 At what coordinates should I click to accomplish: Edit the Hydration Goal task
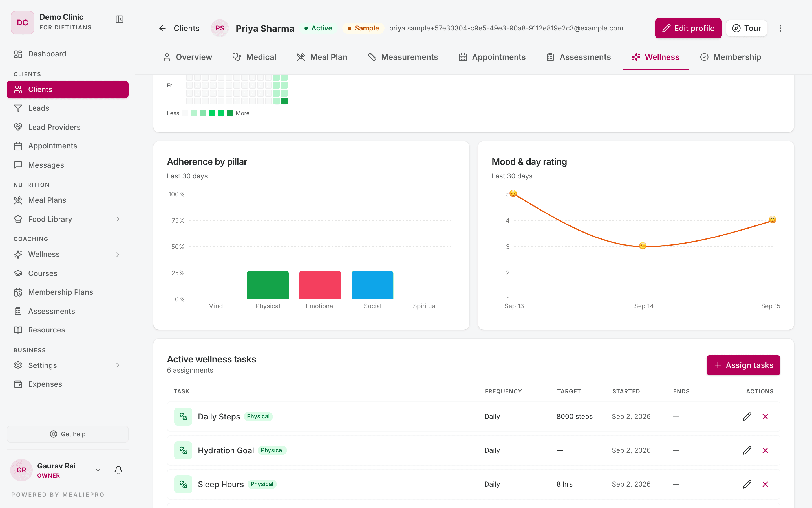747,450
